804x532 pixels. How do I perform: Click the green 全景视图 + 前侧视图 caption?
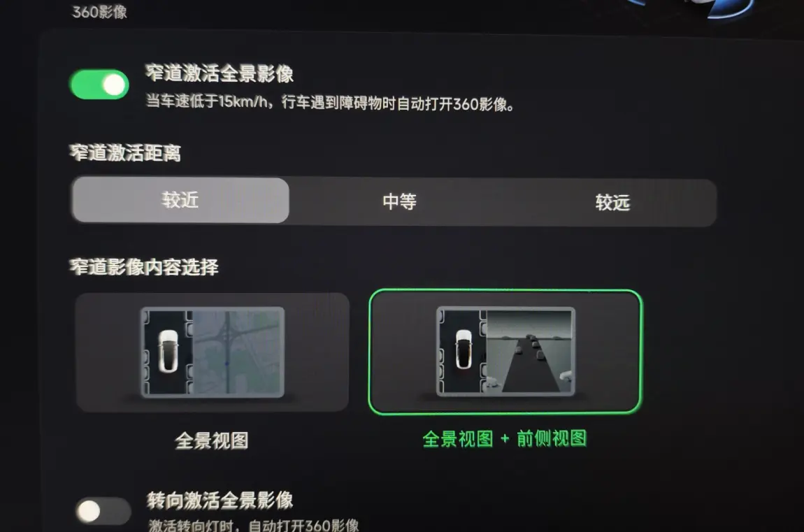click(505, 439)
